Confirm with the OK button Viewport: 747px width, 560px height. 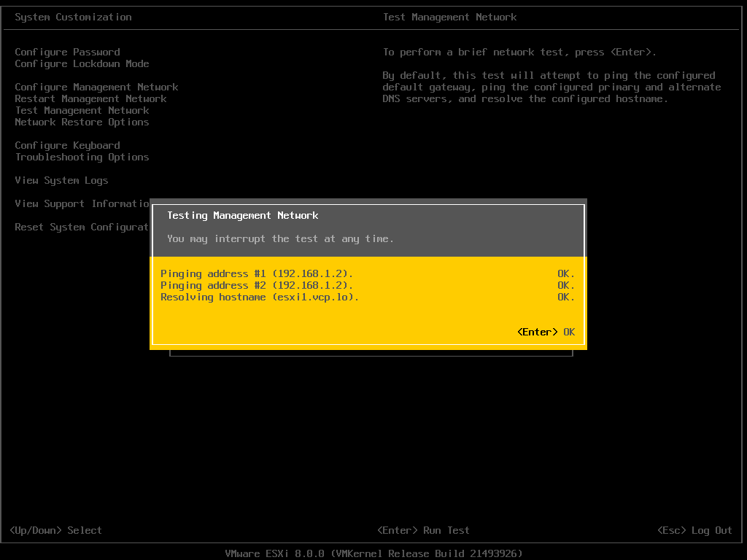point(547,332)
